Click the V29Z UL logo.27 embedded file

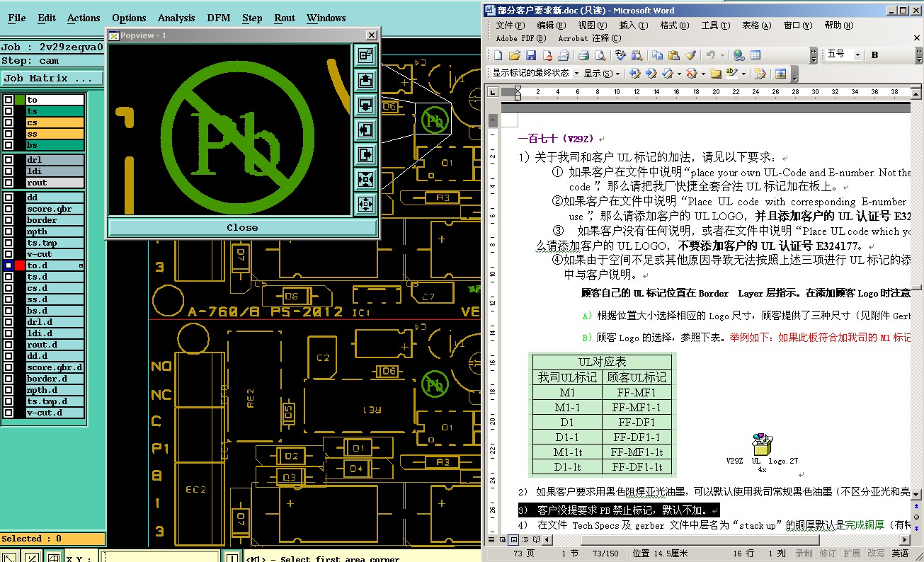coord(762,453)
